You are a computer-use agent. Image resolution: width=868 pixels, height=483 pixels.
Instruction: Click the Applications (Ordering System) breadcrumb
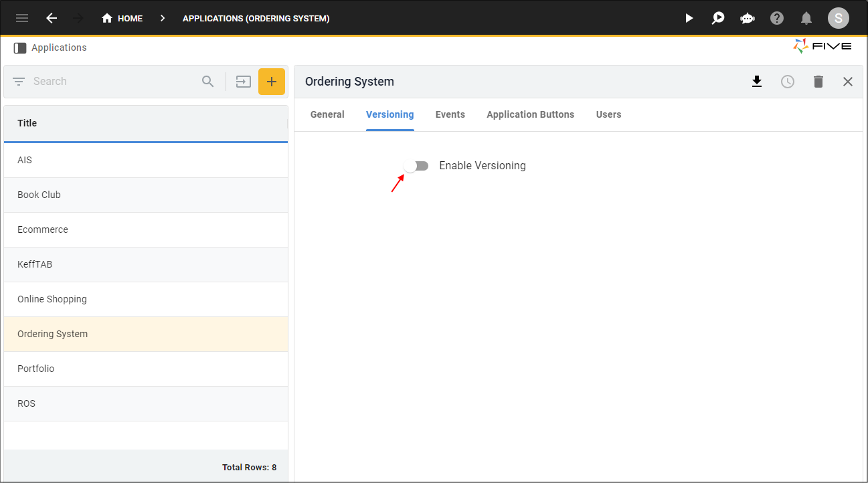tap(256, 18)
